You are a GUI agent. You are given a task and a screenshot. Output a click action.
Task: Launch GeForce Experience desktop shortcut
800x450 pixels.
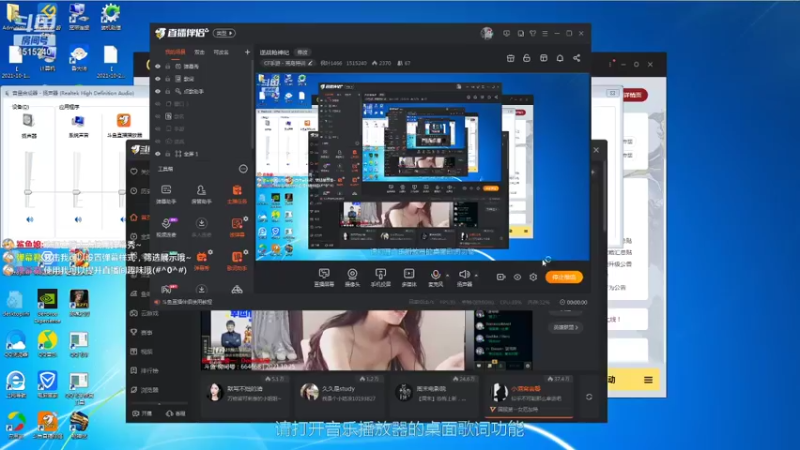coord(47,305)
